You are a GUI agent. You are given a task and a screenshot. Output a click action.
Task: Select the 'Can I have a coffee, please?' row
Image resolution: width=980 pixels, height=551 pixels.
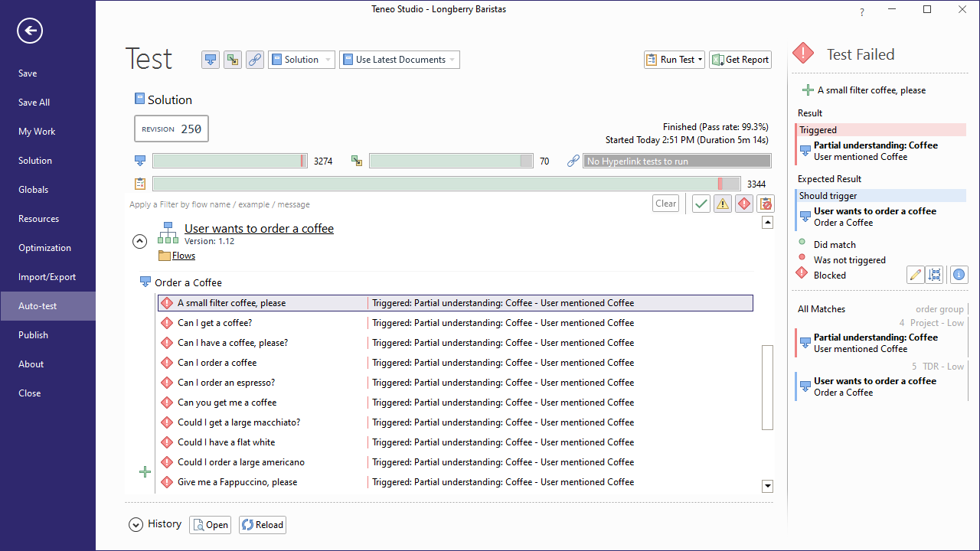[456, 343]
